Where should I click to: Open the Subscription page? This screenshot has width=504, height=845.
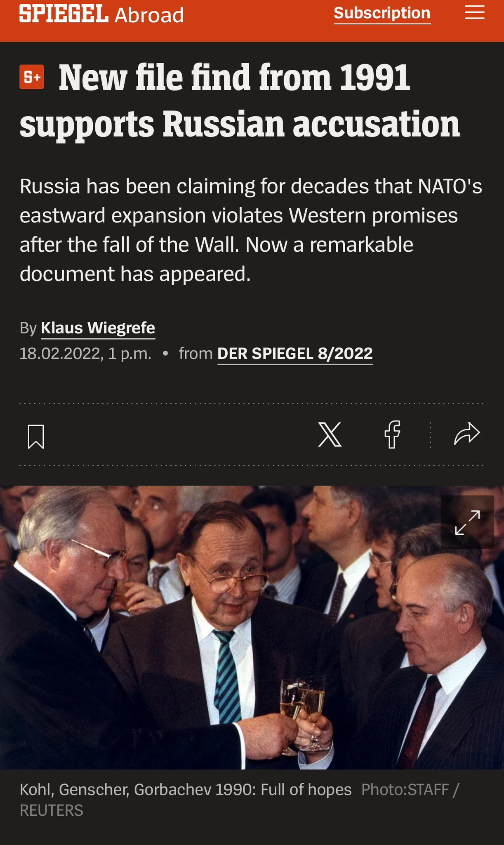coord(382,14)
